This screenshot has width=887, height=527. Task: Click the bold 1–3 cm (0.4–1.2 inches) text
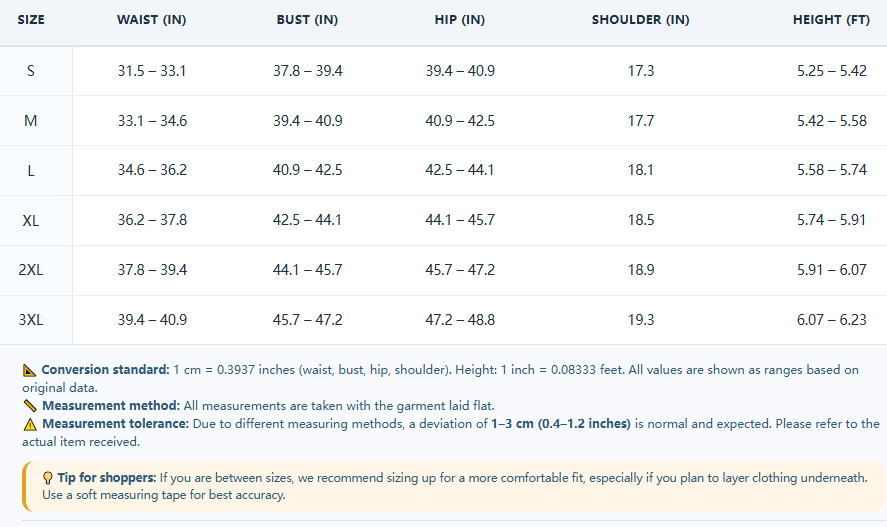[x=561, y=424]
